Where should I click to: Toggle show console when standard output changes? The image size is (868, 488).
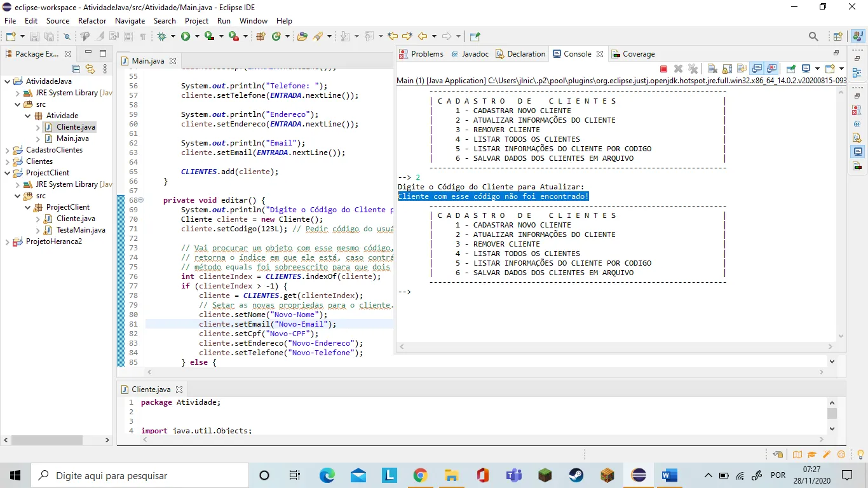(757, 69)
